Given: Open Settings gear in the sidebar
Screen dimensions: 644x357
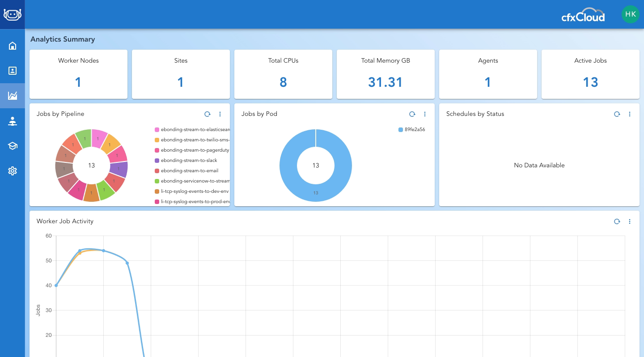Looking at the screenshot, I should click(13, 171).
